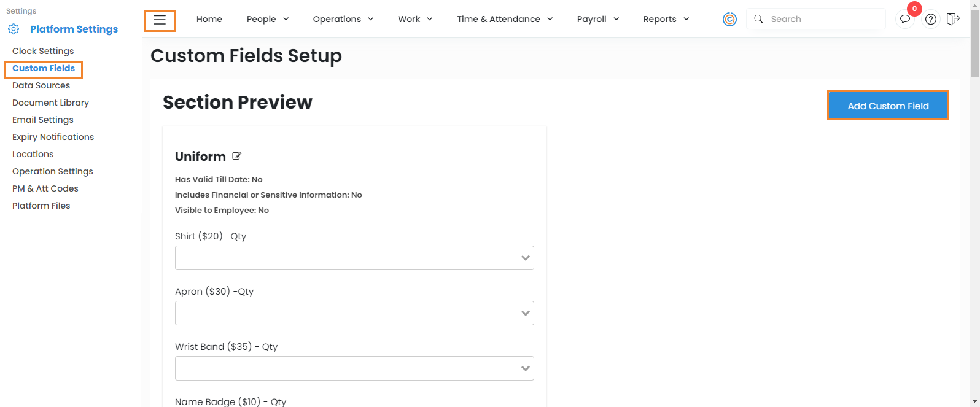Click the logout door icon
The image size is (980, 407).
(x=952, y=19)
